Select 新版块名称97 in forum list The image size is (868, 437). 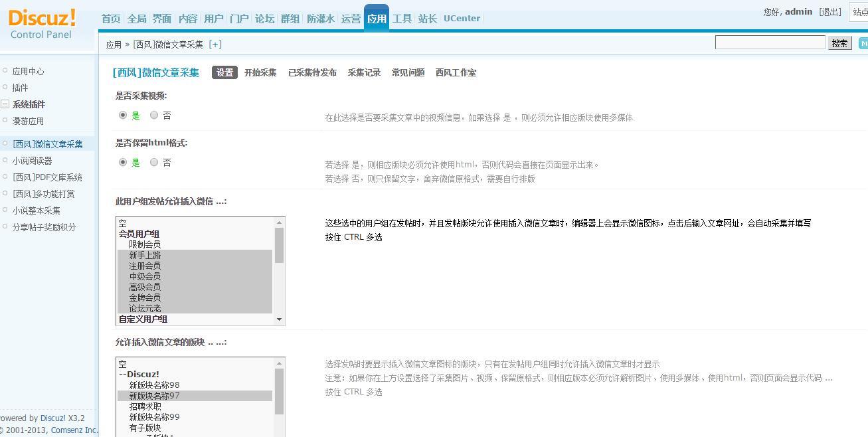point(195,396)
